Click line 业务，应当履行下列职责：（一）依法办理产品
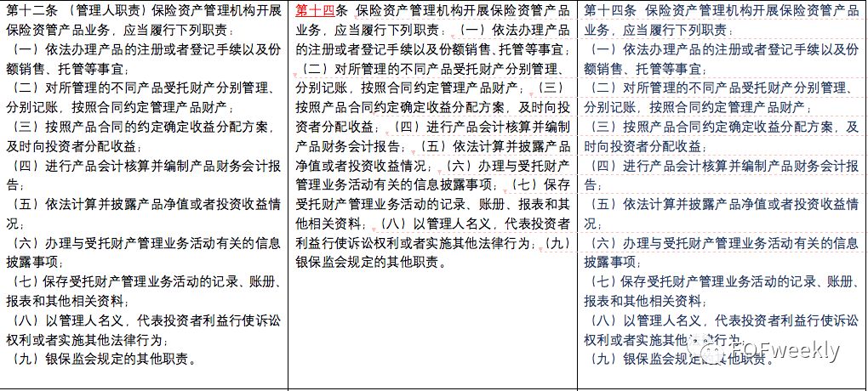 pos(433,30)
